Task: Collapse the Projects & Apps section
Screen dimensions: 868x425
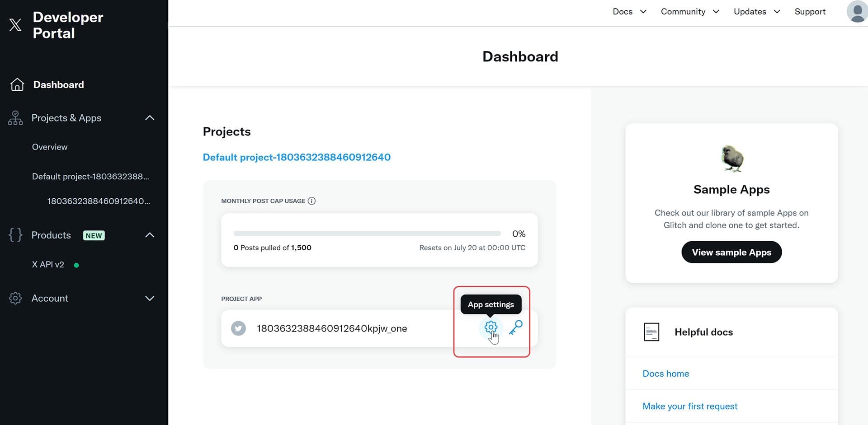Action: pyautogui.click(x=150, y=118)
